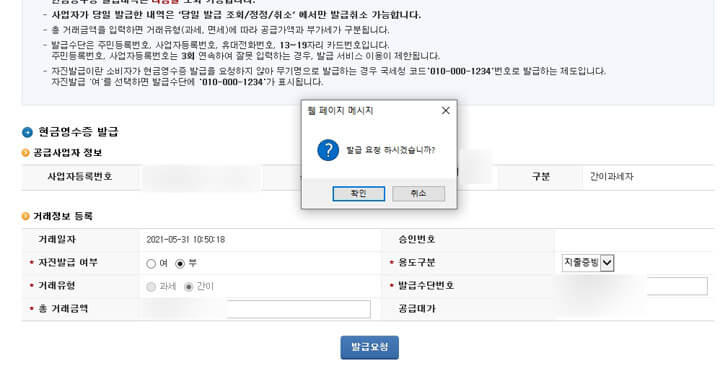This screenshot has width=720, height=392.
Task: Click the orange bullet beside 공급사업자 정보
Action: coord(26,152)
